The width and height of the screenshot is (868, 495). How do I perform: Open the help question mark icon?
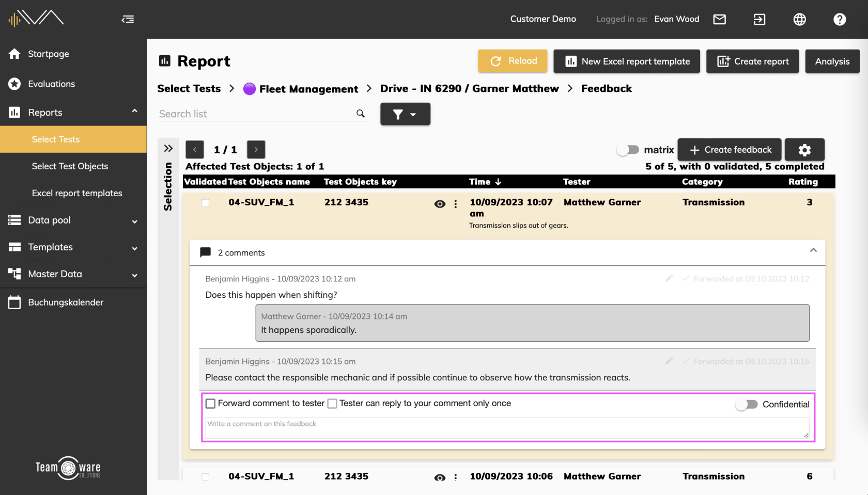pos(840,20)
